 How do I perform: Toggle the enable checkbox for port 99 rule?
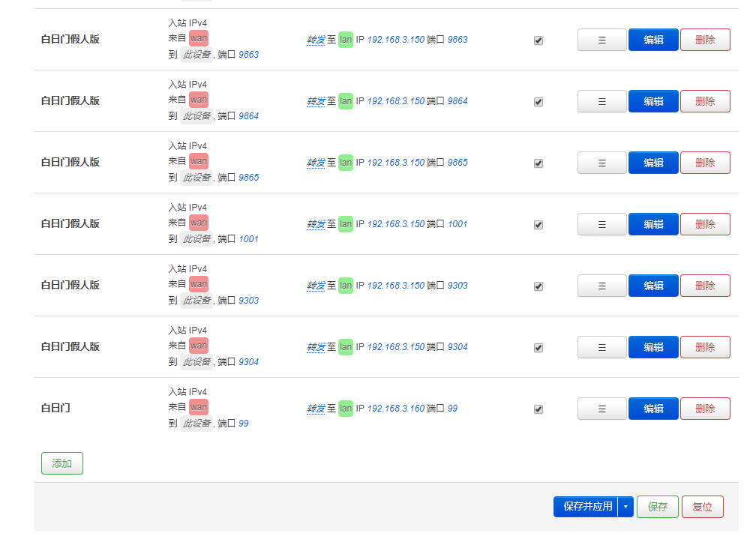click(x=538, y=409)
